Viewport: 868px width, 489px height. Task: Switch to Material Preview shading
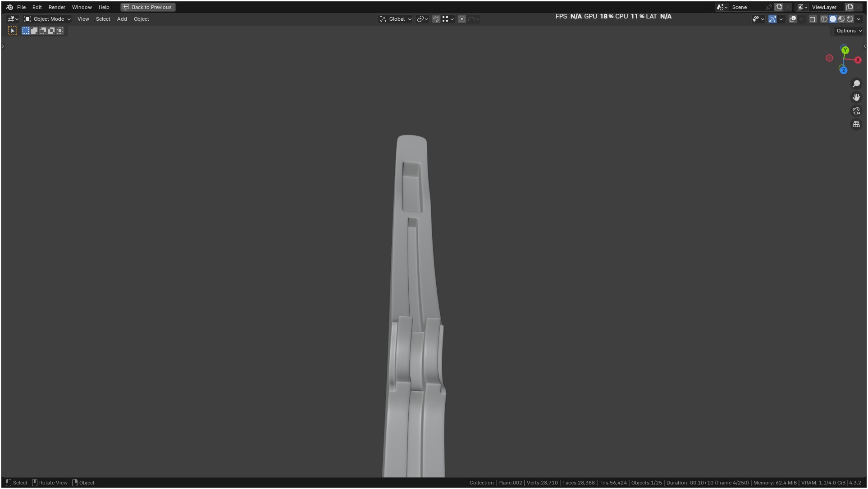pyautogui.click(x=841, y=19)
